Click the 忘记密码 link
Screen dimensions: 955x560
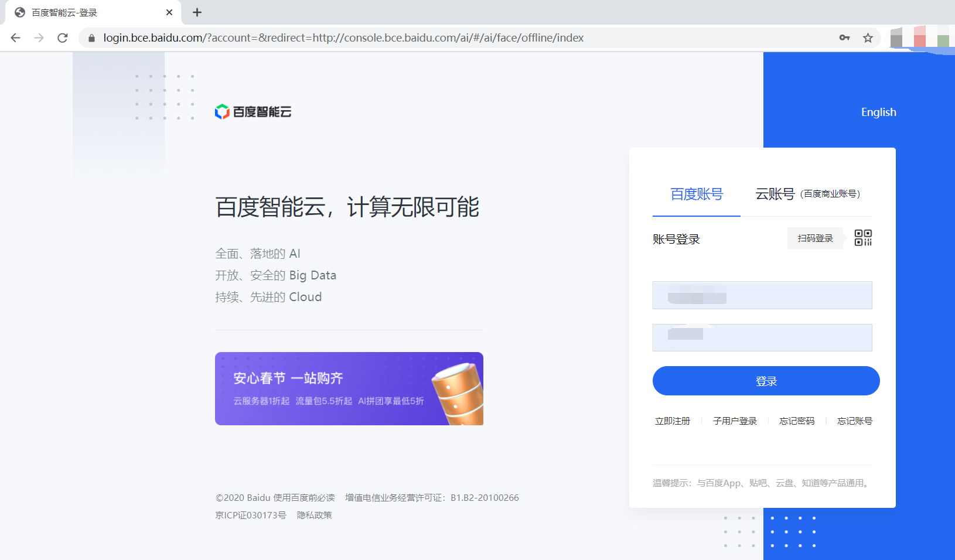(797, 421)
